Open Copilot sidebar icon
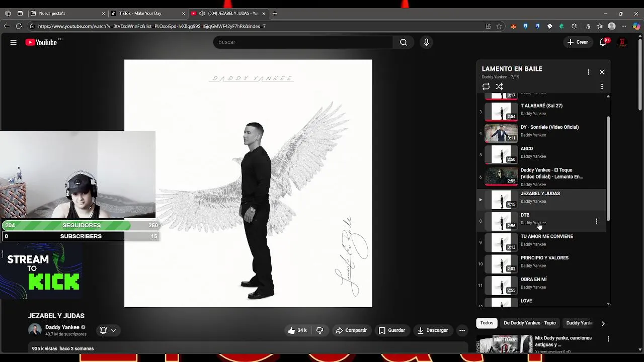The image size is (644, 362). 636,26
